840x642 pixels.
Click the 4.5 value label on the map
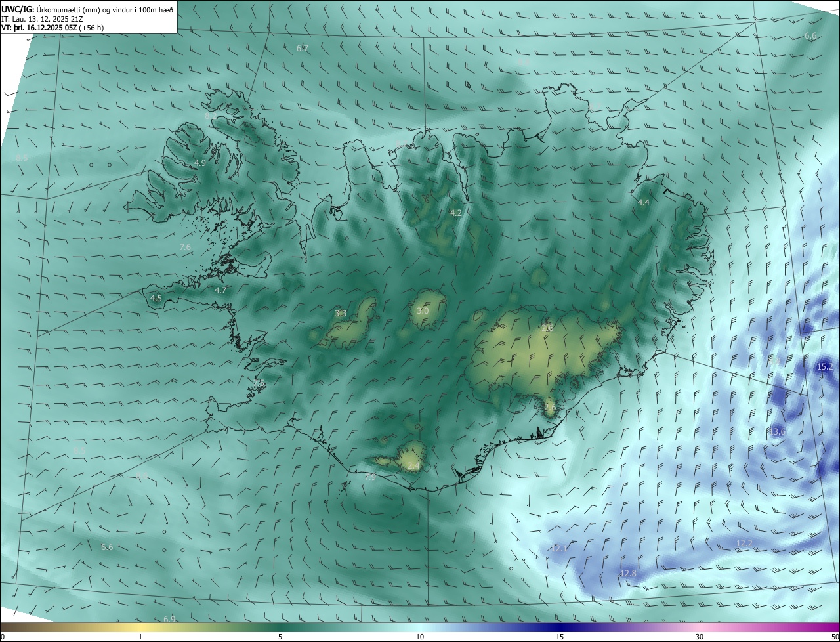coord(156,298)
